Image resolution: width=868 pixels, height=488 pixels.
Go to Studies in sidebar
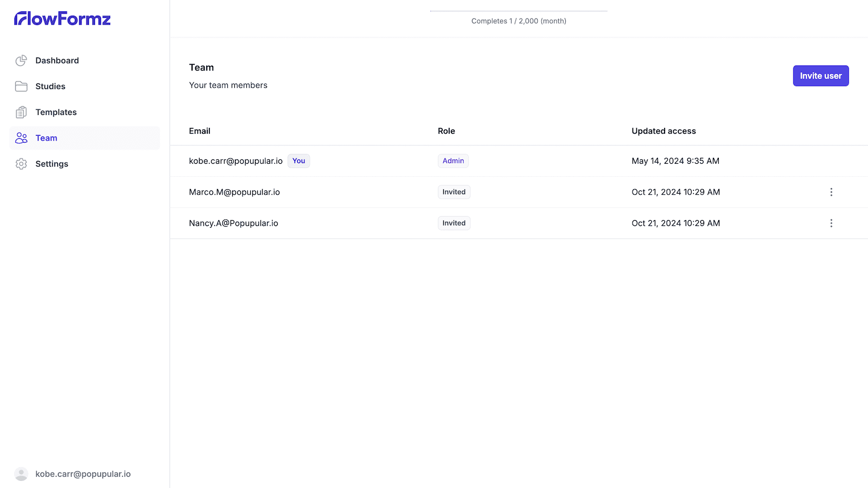click(x=50, y=86)
